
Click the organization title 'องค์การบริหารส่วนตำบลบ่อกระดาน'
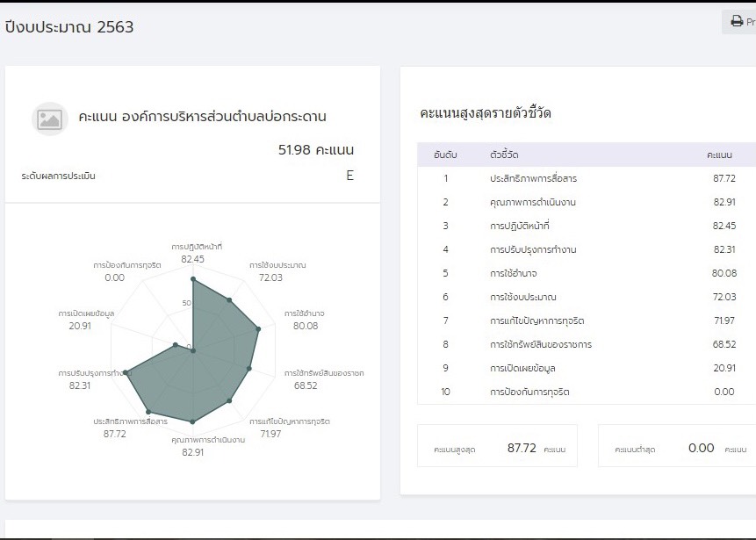224,117
